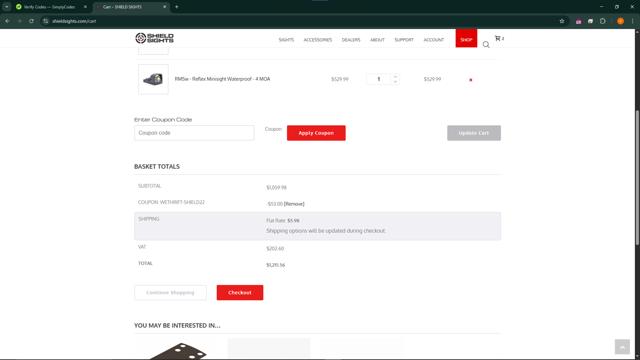Click the Flat Rate shipping text
This screenshot has height=360, width=640.
pos(283,220)
